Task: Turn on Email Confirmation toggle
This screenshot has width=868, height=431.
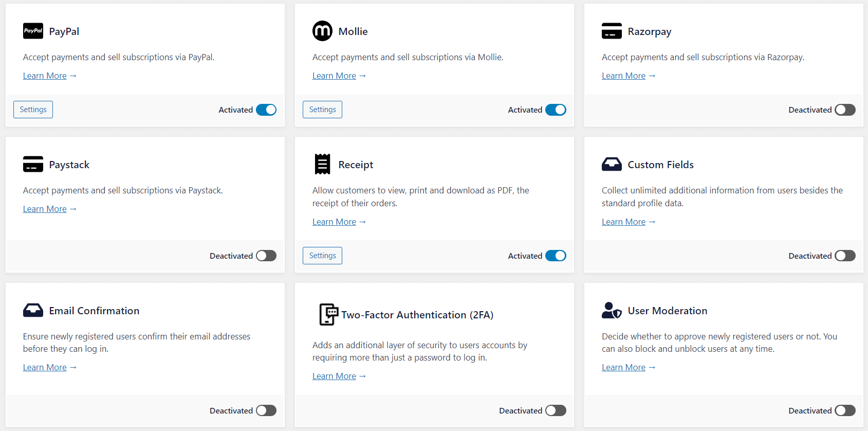Action: (266, 410)
